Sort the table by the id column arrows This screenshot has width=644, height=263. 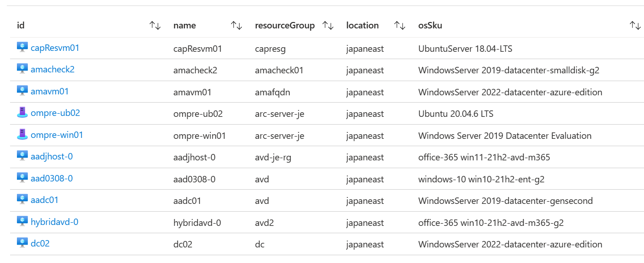pos(155,26)
